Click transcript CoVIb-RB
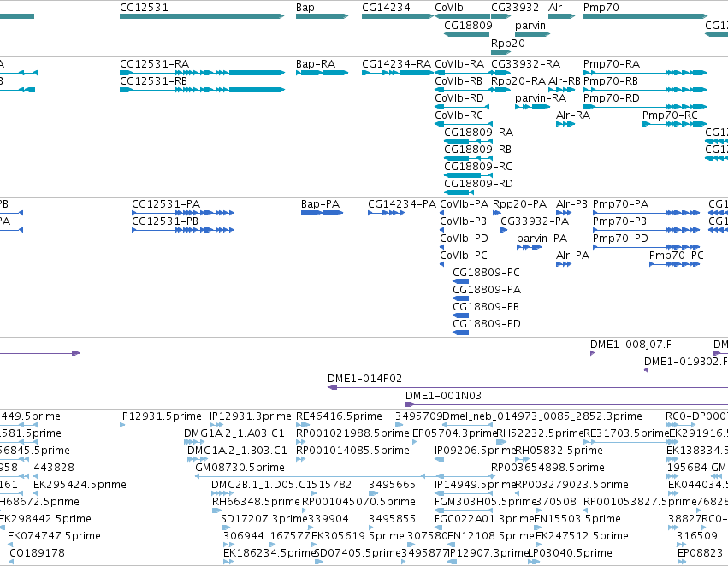 (459, 80)
